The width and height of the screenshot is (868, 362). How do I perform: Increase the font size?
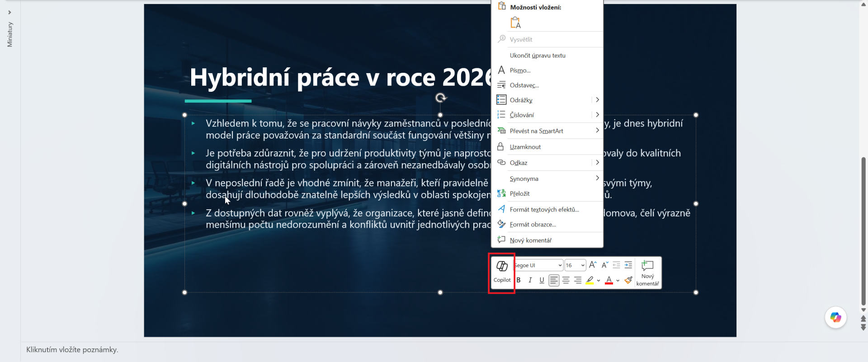pyautogui.click(x=593, y=265)
